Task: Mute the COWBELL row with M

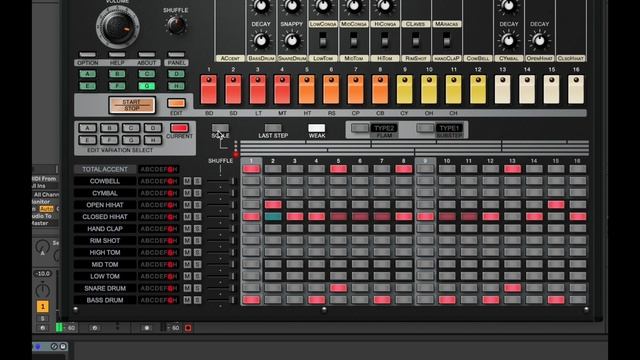Action: [187, 181]
